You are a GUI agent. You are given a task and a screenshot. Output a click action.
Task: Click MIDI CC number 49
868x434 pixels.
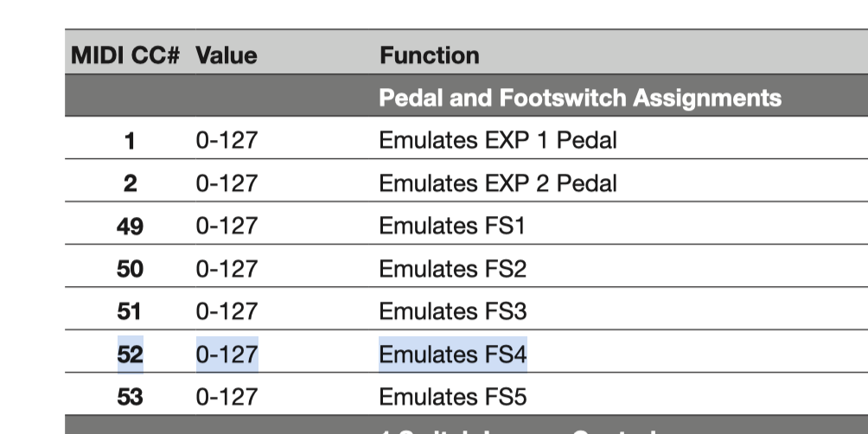click(131, 226)
